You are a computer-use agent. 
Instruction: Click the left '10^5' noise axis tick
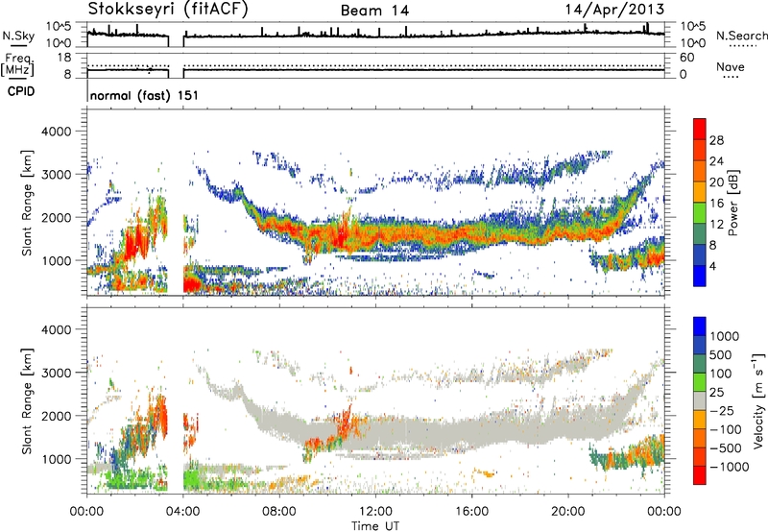pos(59,26)
